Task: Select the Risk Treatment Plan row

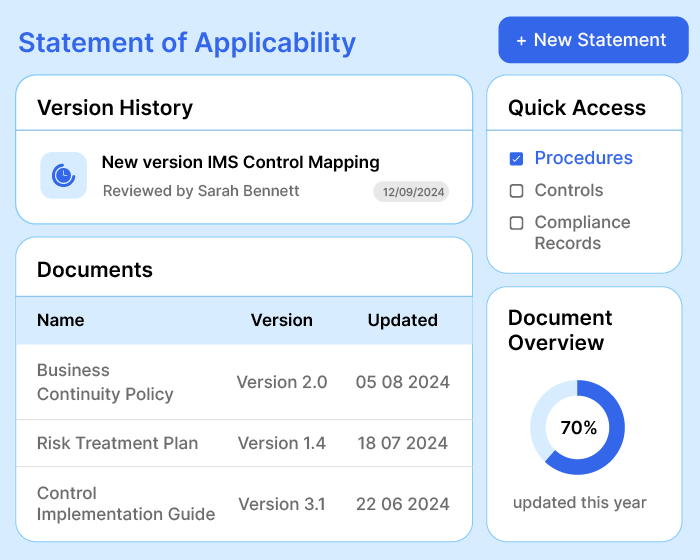Action: pyautogui.click(x=117, y=443)
